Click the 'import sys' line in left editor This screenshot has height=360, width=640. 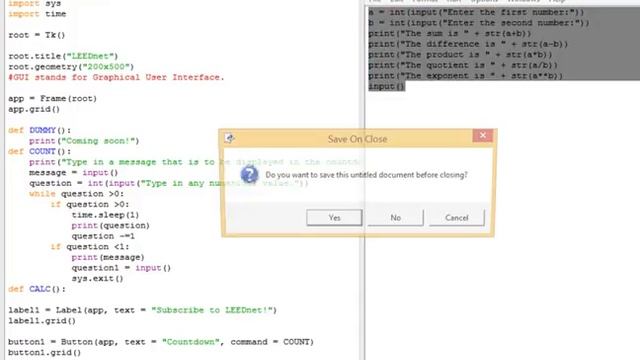point(35,4)
